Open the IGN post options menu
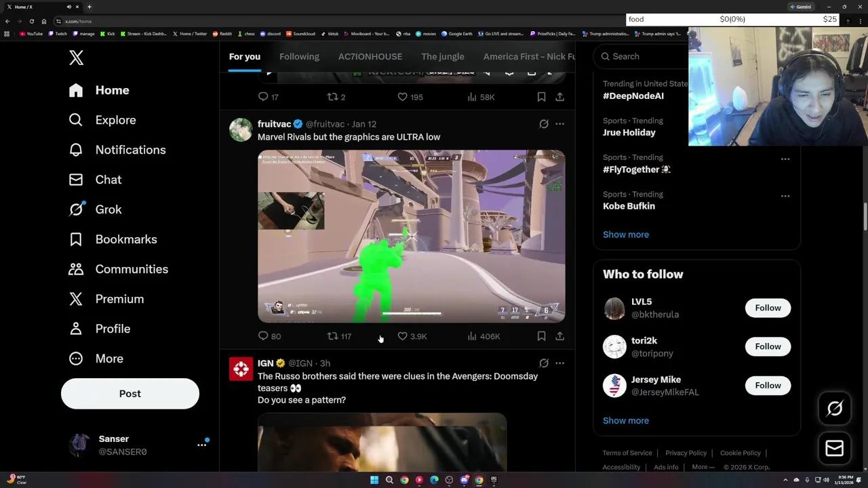Screen dimensions: 868x488 click(x=559, y=363)
